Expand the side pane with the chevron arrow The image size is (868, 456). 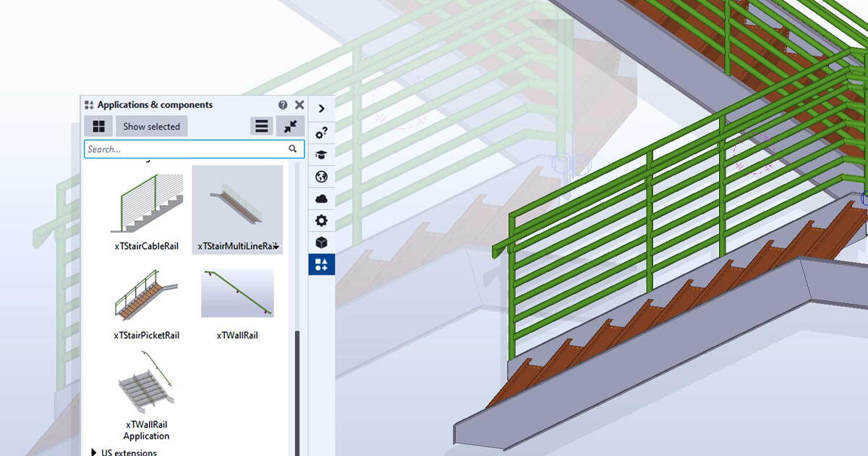point(322,108)
